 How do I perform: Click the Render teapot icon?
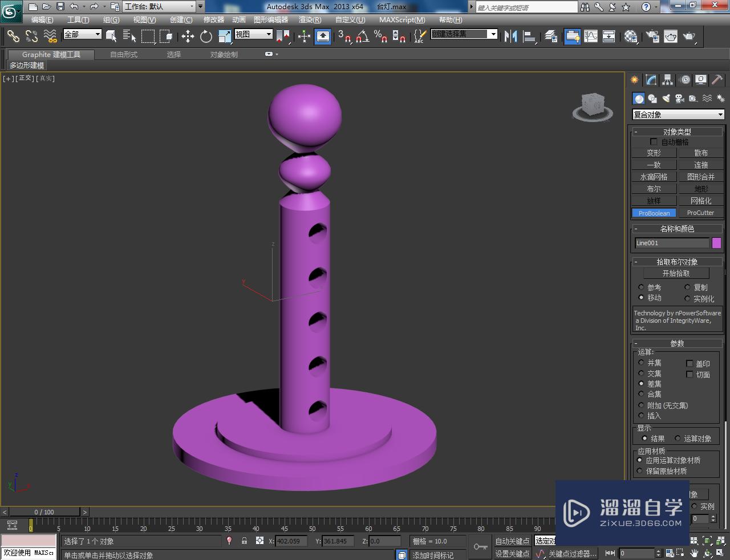[690, 36]
